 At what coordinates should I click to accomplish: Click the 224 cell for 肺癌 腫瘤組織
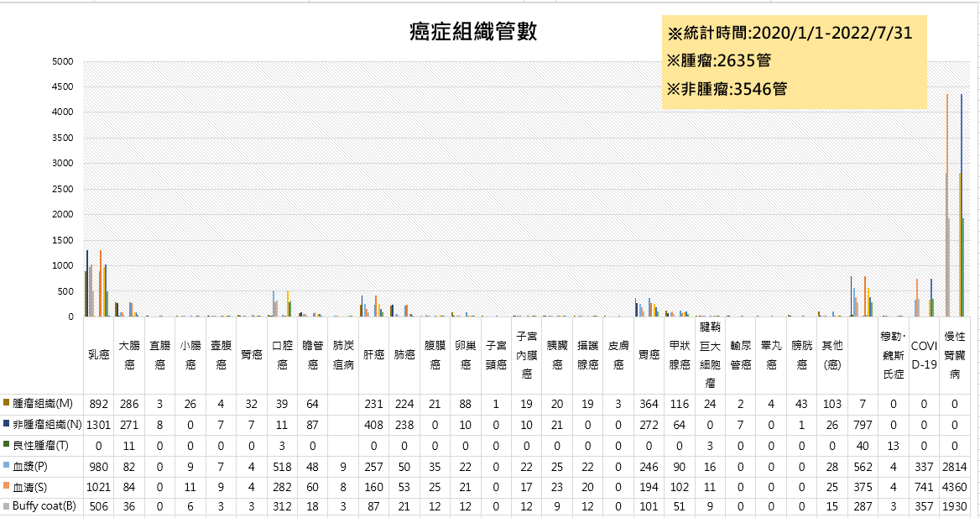point(404,404)
